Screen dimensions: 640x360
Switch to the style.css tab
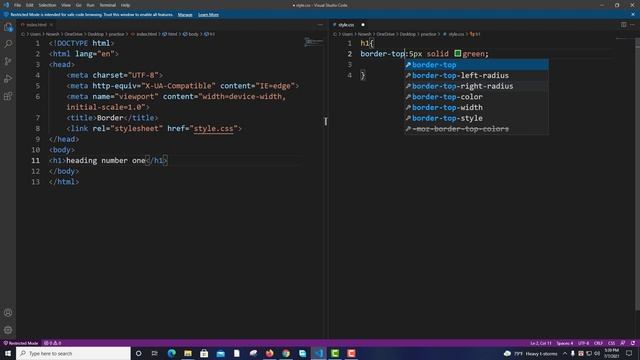(346, 25)
